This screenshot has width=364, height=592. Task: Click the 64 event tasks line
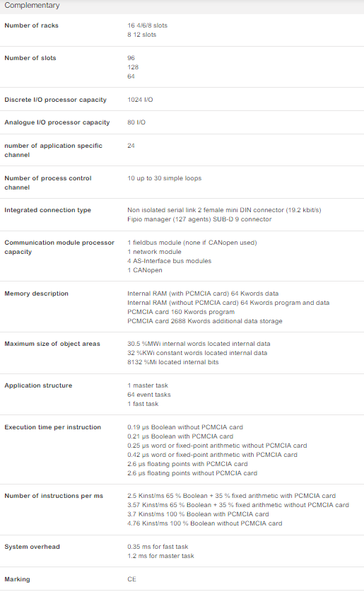coord(149,395)
